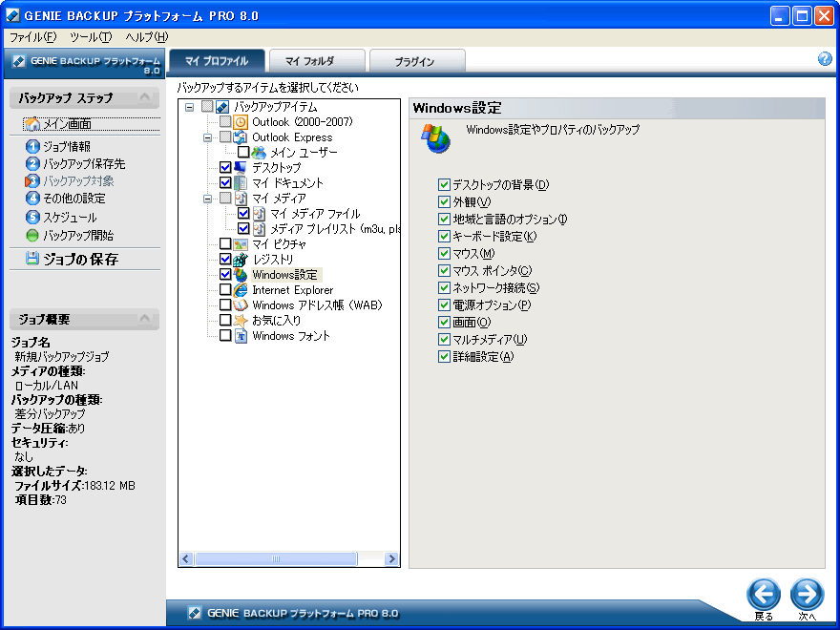This screenshot has height=630, width=840.
Task: Uncheck 詳細設定(A) checkbox
Action: 444,356
